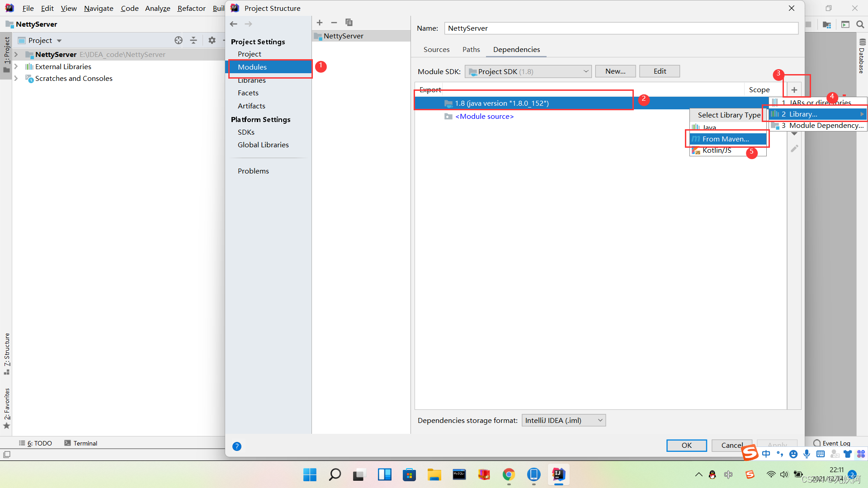Select Library... in add menu
The height and width of the screenshot is (488, 868).
click(x=818, y=114)
